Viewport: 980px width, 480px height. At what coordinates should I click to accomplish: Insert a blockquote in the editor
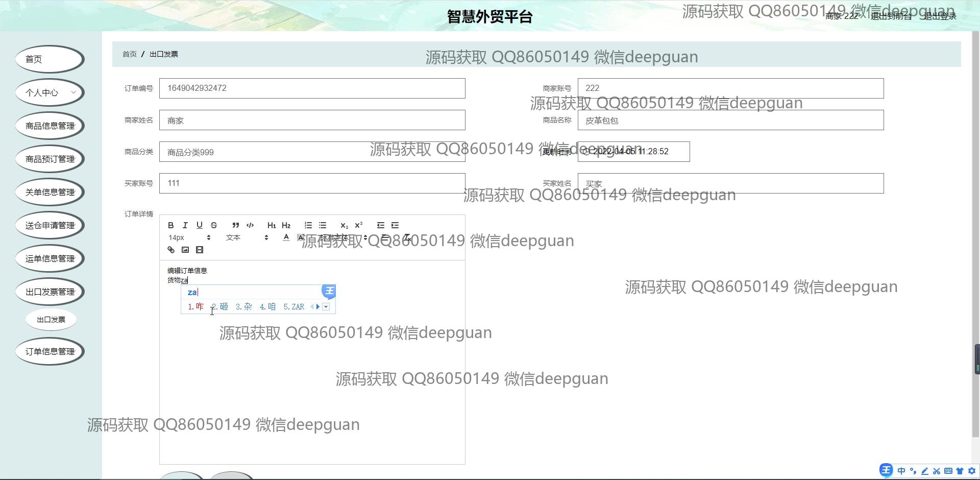pyautogui.click(x=235, y=225)
